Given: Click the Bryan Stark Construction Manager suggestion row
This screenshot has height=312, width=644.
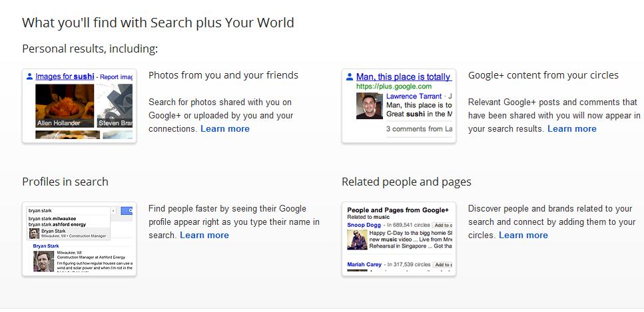Looking at the screenshot, I should tap(69, 234).
